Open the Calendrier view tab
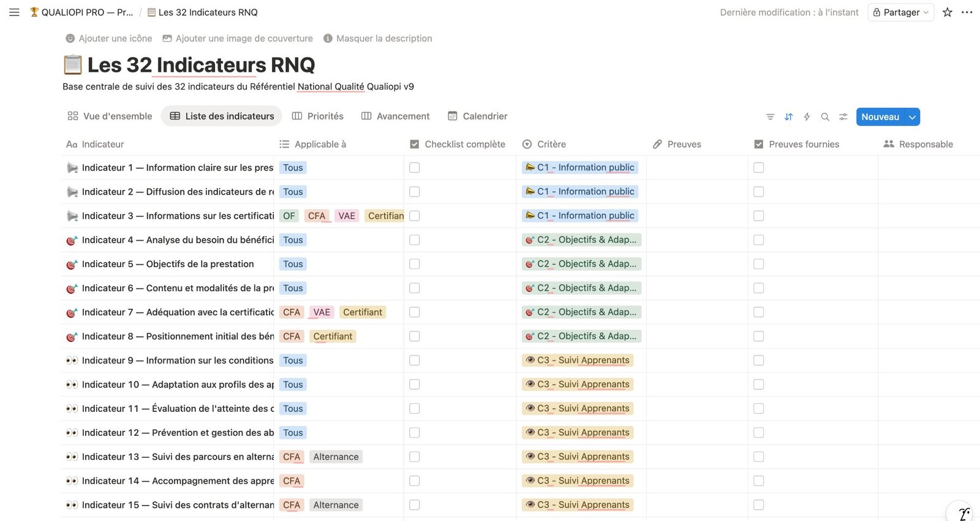 478,116
